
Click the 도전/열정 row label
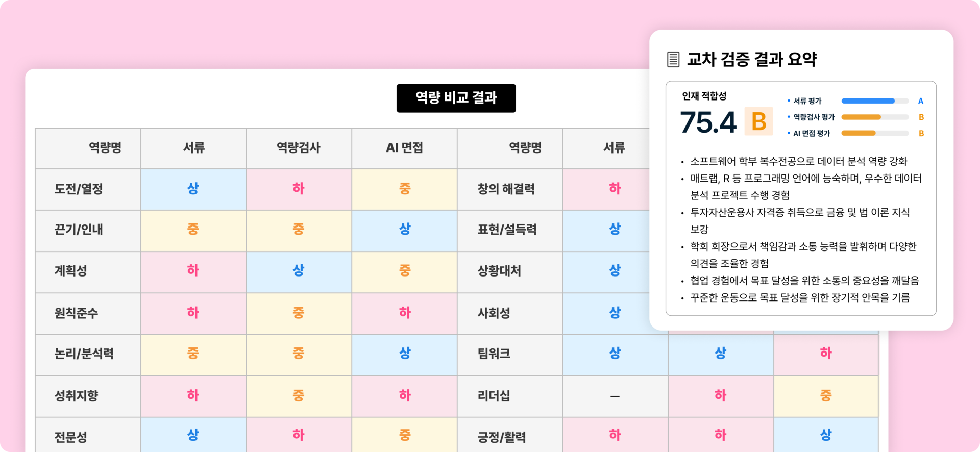tap(79, 189)
